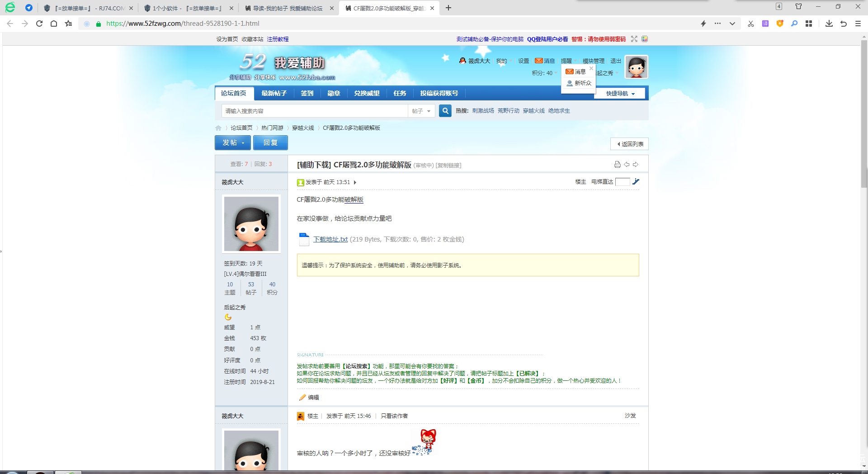Open the QQ登陆用户必看 link
The height and width of the screenshot is (474, 868).
pyautogui.click(x=547, y=39)
